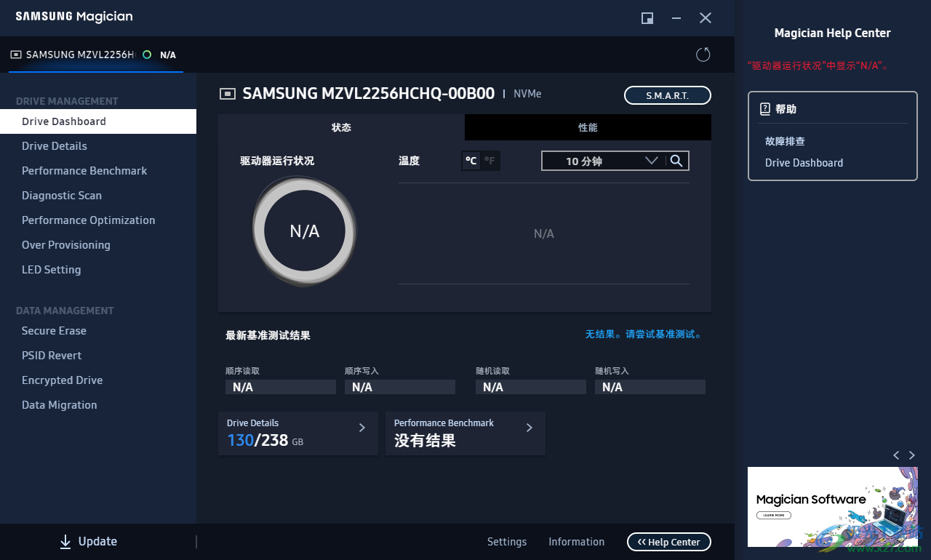Screen dimensions: 931x560
Task: Click the Samsung Magician logo
Action: pyautogui.click(x=73, y=16)
